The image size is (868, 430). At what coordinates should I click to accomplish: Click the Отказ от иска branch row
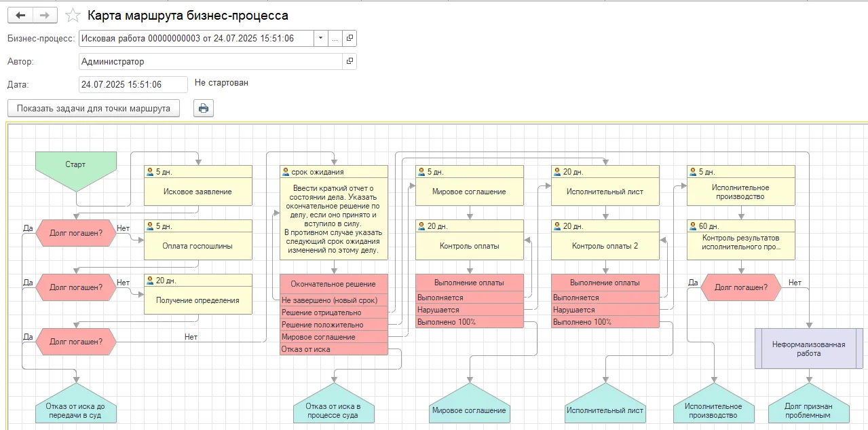click(x=334, y=349)
